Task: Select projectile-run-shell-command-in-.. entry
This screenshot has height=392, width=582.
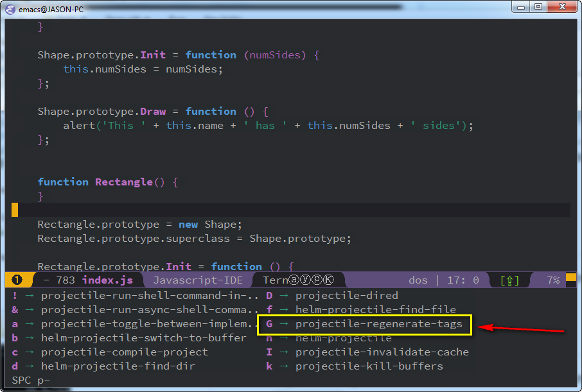Action: pos(150,296)
